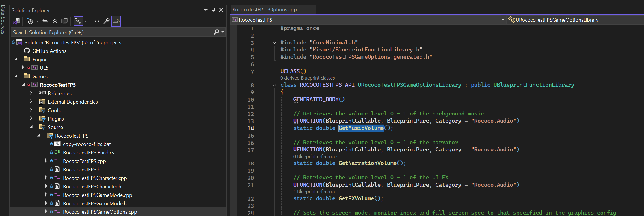Expand the References node
This screenshot has width=644, height=216.
click(x=31, y=93)
